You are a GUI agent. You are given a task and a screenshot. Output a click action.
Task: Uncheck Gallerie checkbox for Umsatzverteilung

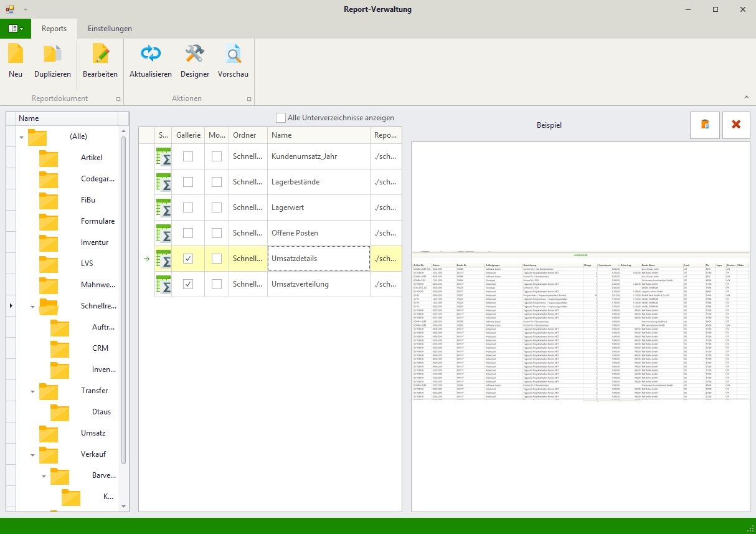188,284
